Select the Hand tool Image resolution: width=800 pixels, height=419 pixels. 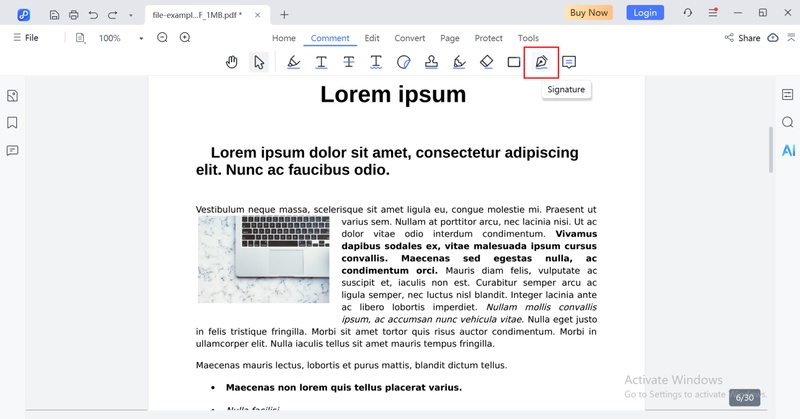pyautogui.click(x=232, y=62)
